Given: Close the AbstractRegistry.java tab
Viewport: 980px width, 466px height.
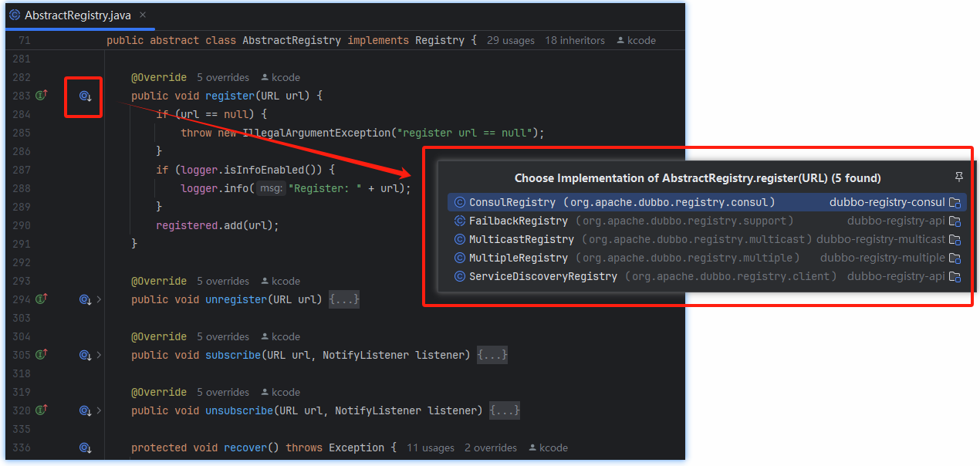Looking at the screenshot, I should [143, 15].
